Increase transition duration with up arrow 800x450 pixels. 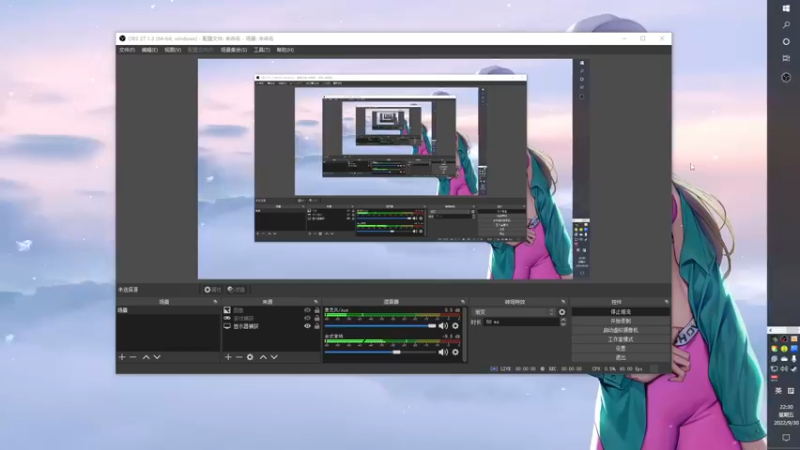coord(563,320)
